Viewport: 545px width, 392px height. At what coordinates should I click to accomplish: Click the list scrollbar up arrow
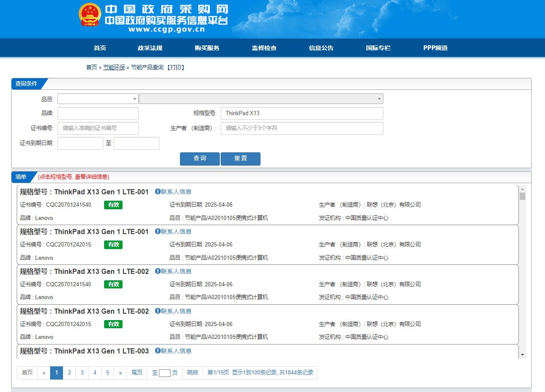pyautogui.click(x=522, y=189)
